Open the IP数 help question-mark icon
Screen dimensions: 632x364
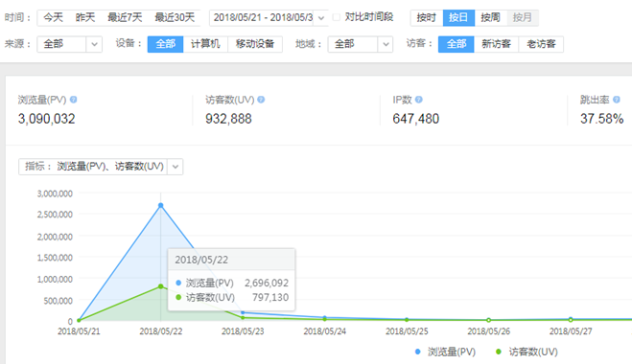[419, 100]
